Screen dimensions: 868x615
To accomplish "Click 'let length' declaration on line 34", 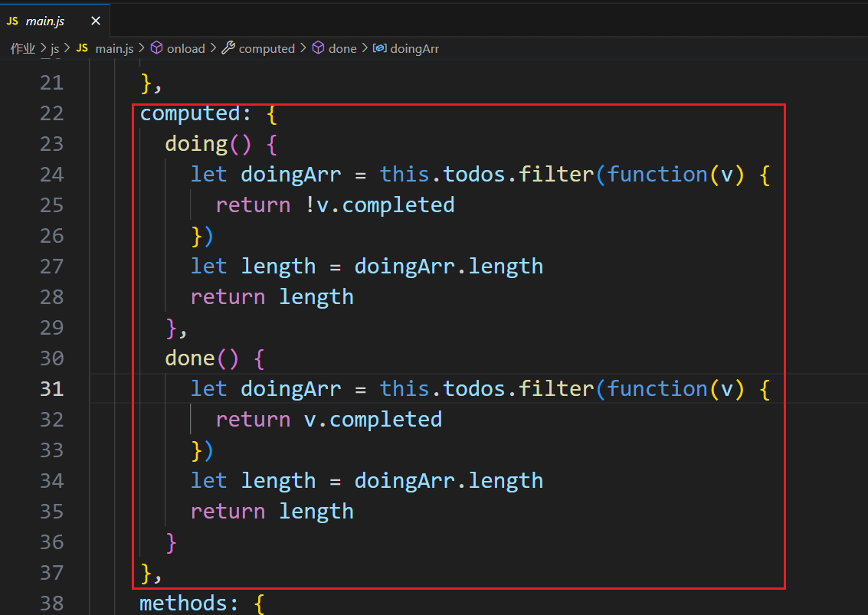I will (253, 481).
